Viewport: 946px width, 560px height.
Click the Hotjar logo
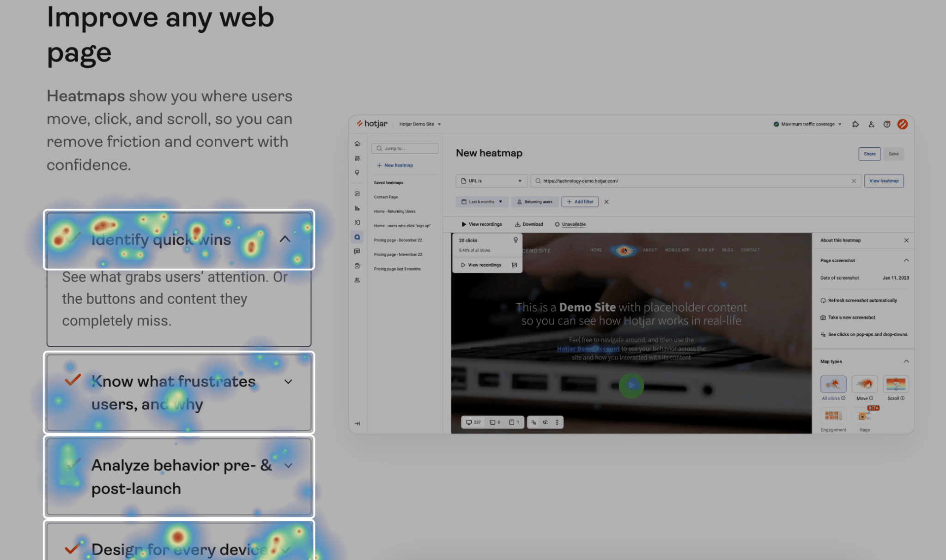tap(372, 124)
